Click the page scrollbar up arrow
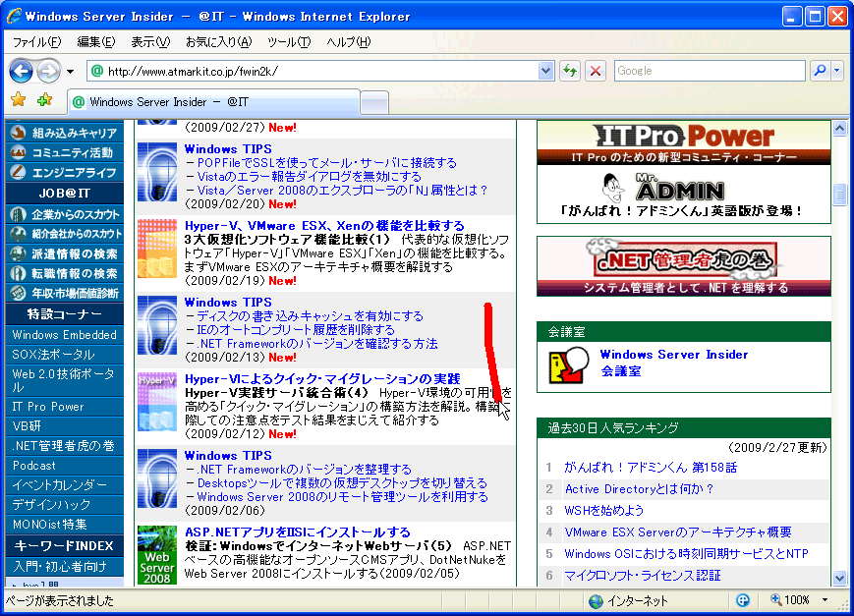Viewport: 854px width, 616px height. tap(839, 128)
